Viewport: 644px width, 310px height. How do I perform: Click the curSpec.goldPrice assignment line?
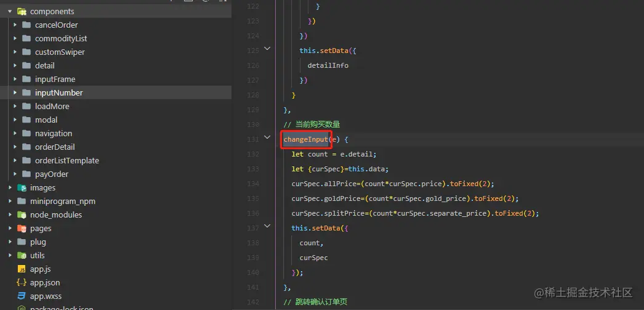click(x=405, y=198)
